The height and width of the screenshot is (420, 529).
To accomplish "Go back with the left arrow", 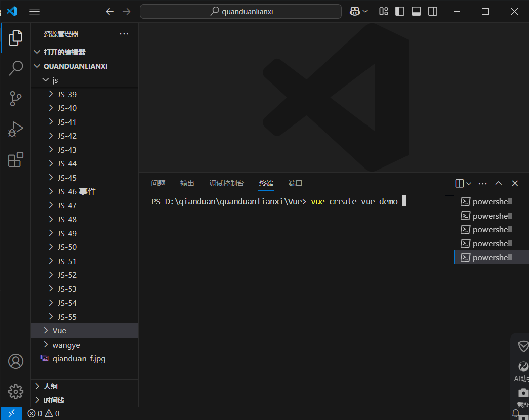I will coord(110,12).
